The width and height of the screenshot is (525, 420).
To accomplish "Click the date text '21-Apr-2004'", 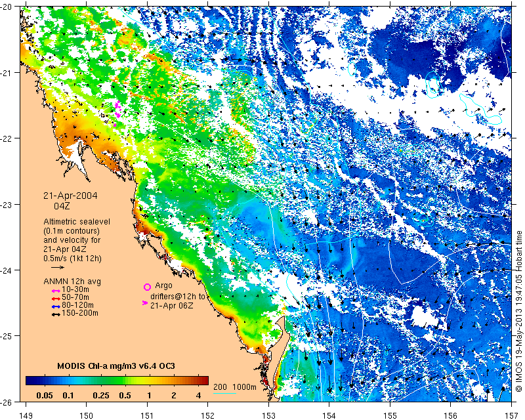I will coord(70,196).
